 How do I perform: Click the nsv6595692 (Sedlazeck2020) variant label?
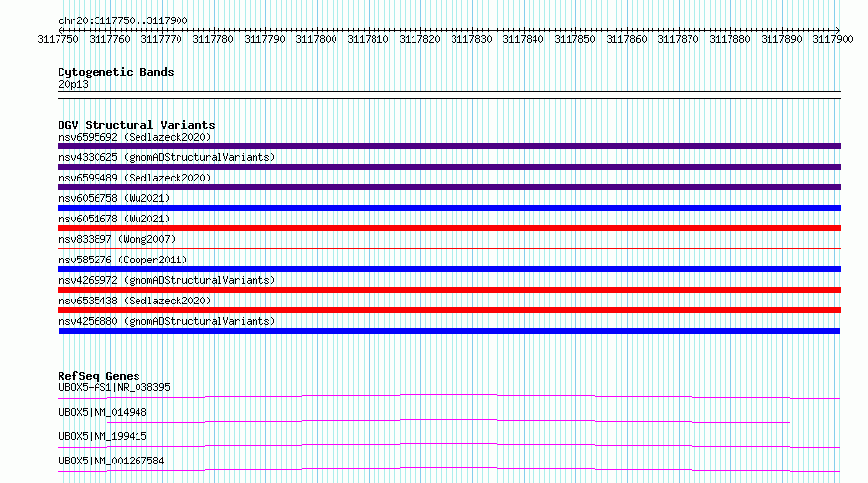click(x=135, y=137)
